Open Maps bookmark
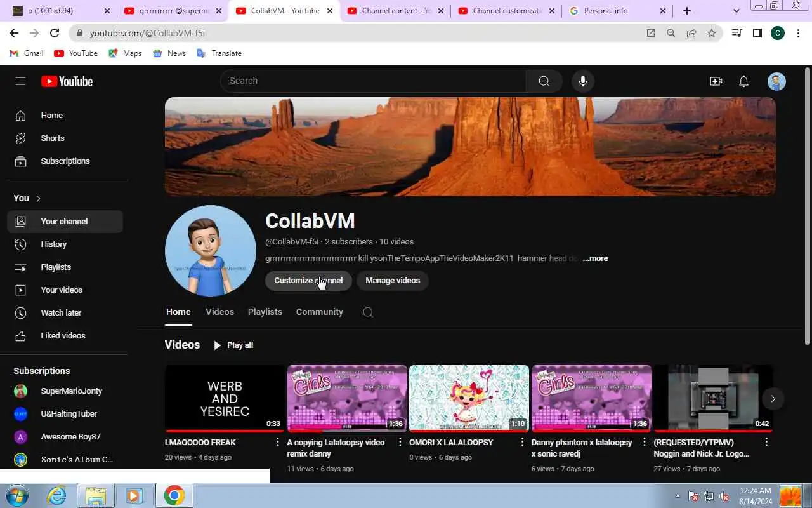 [125, 53]
